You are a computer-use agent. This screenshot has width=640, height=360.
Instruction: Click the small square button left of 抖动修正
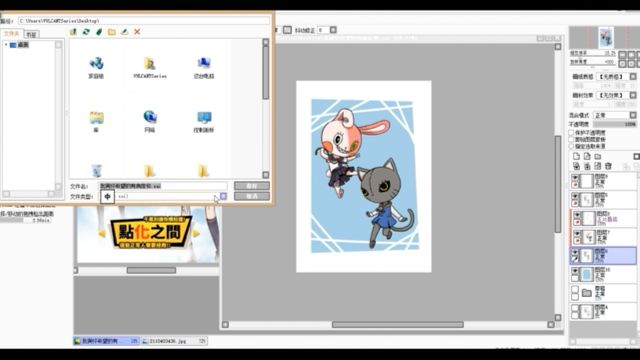(287, 30)
